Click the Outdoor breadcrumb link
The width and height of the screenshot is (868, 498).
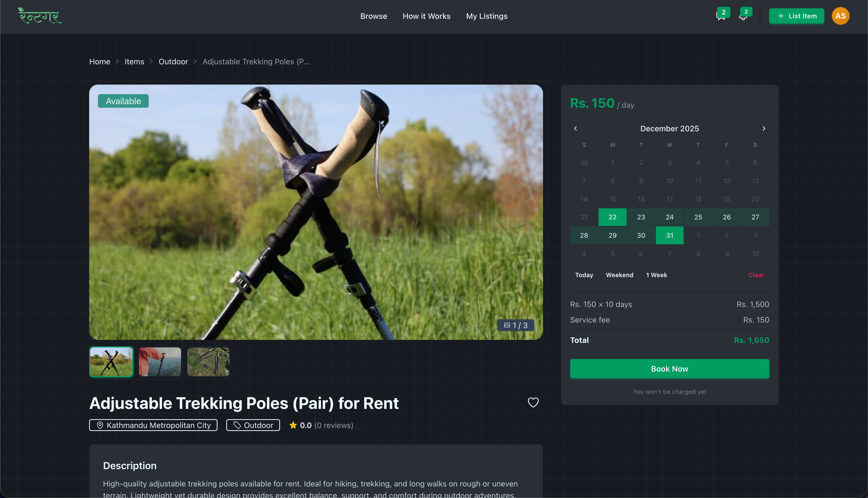(173, 61)
